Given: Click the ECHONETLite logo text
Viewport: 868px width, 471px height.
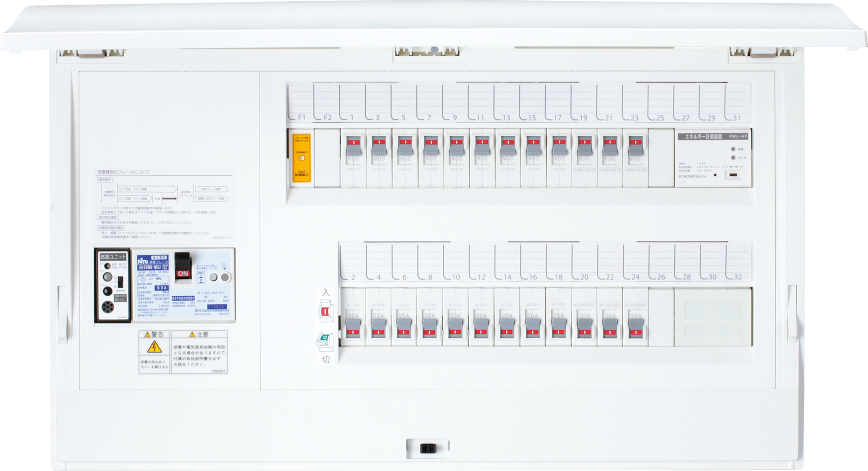Looking at the screenshot, I should tap(693, 177).
